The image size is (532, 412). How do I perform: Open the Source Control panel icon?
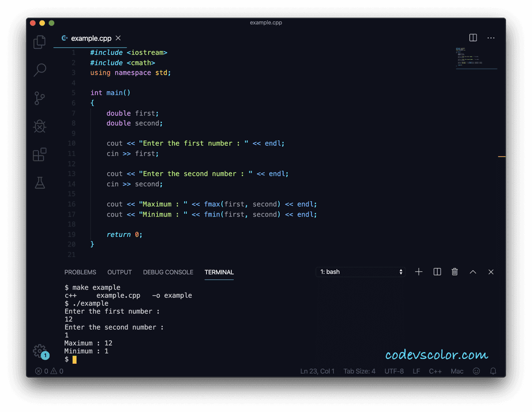39,98
